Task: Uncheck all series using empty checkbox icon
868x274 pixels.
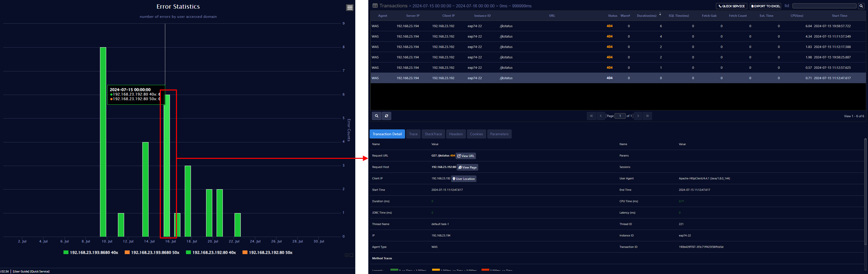Action: coord(352,255)
